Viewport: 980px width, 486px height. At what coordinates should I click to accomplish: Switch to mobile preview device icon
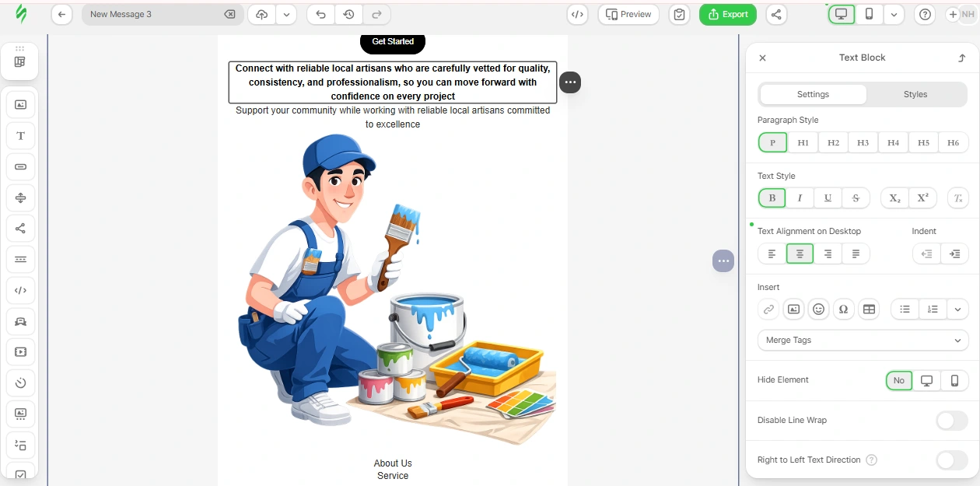coord(870,14)
